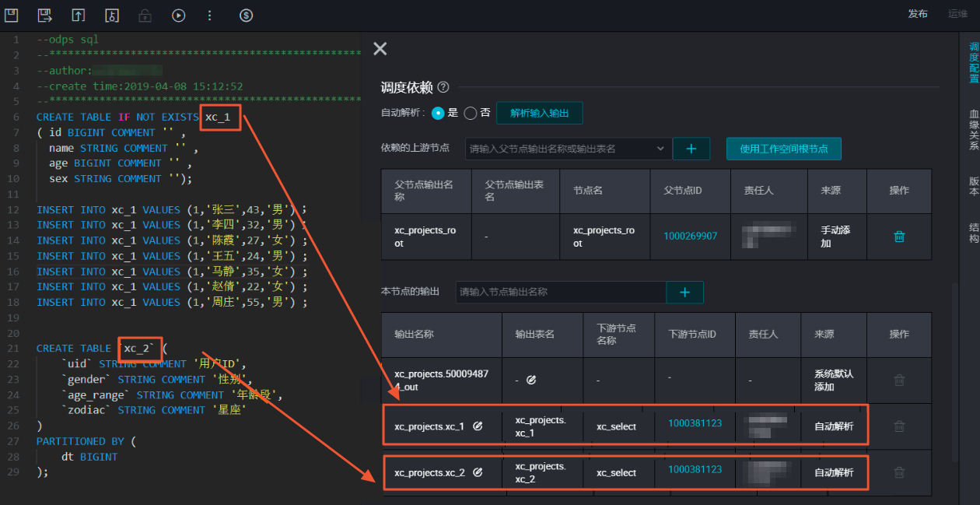980x505 pixels.
Task: Click the unlock padlock icon
Action: point(145,15)
